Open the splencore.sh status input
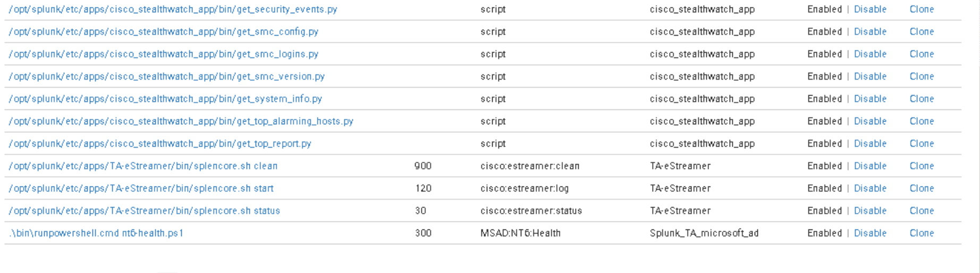This screenshot has width=980, height=273. [145, 211]
